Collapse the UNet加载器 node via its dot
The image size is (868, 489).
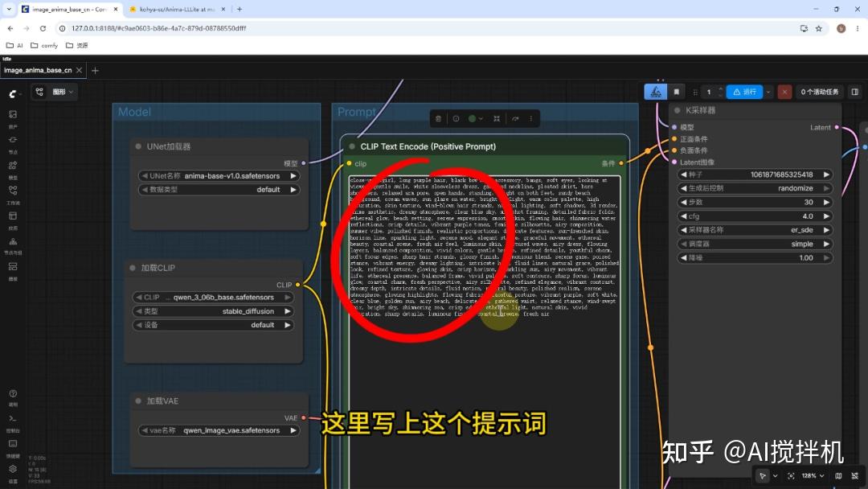pyautogui.click(x=138, y=146)
